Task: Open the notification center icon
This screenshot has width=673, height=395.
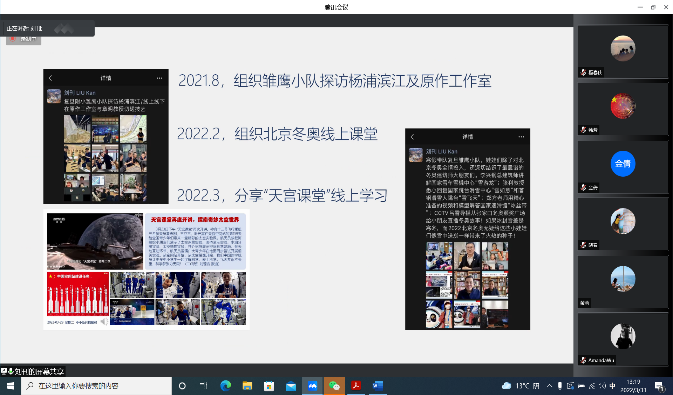Action: point(660,386)
